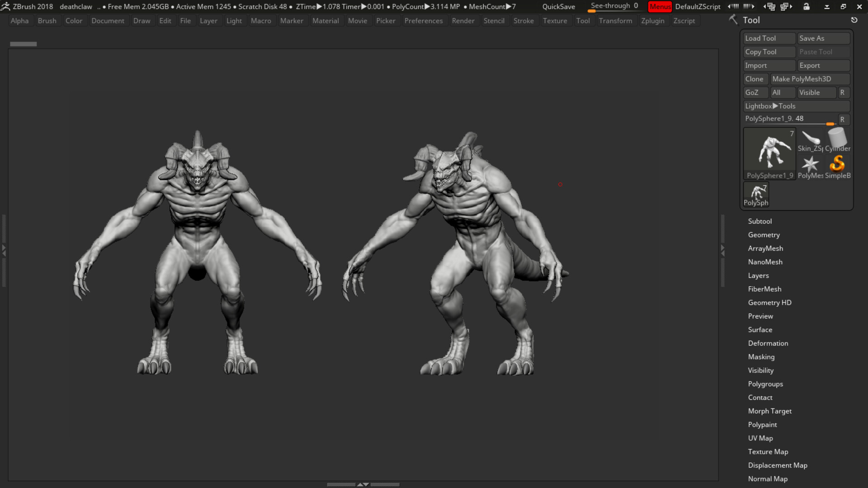The image size is (868, 488).
Task: Open the Material menu
Action: pos(325,21)
